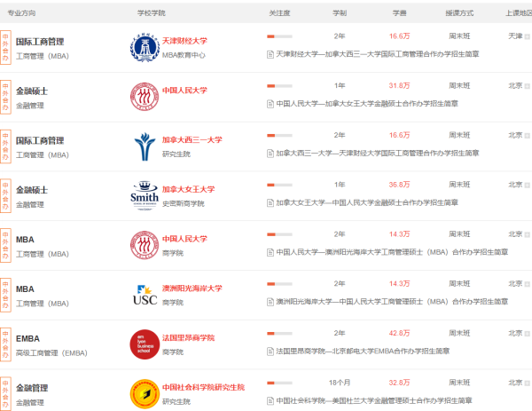Click the document icon before 法国里昂商学院 brochure
Image resolution: width=532 pixels, height=411 pixels.
pyautogui.click(x=270, y=352)
